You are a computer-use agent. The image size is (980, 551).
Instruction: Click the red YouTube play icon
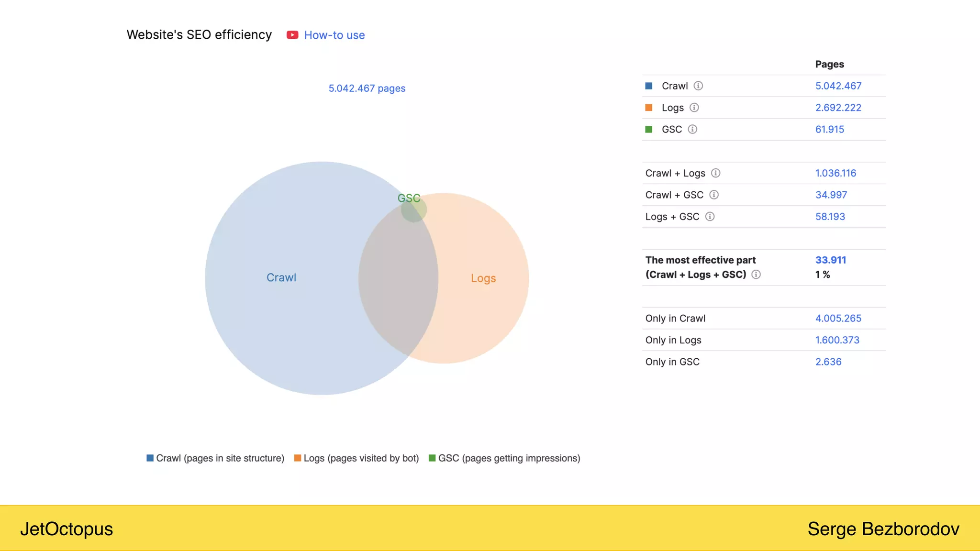click(x=292, y=35)
